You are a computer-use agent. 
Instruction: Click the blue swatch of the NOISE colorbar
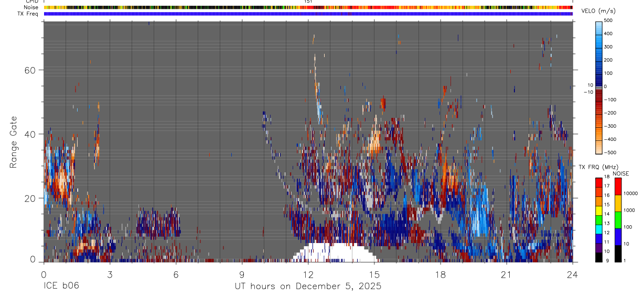[x=618, y=237]
